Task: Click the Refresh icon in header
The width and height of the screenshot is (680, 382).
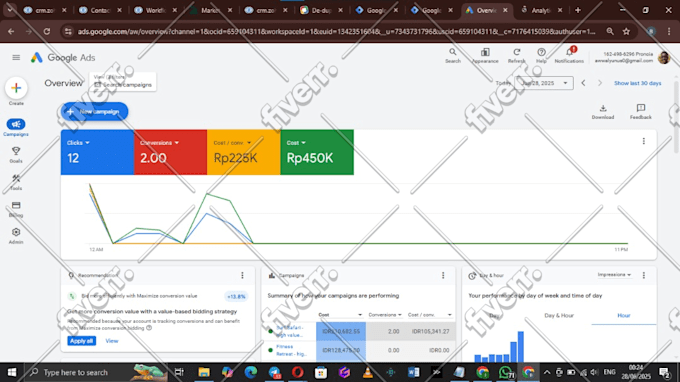Action: pos(517,52)
